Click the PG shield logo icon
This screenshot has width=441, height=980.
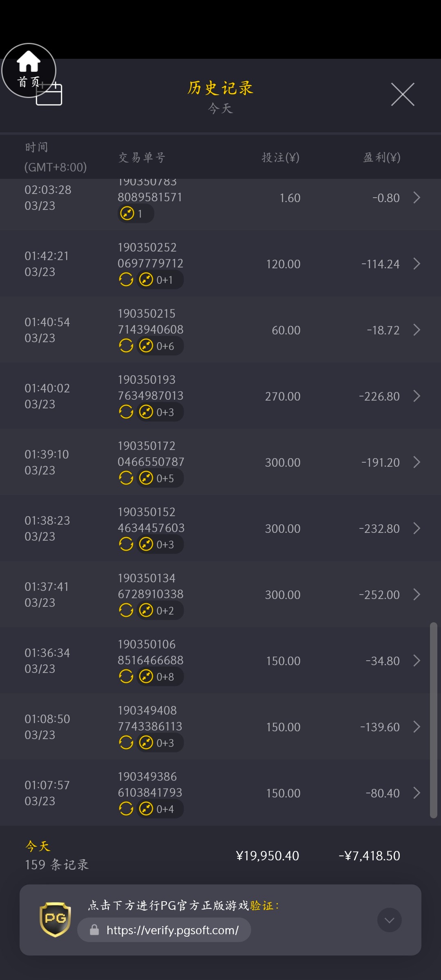(55, 919)
